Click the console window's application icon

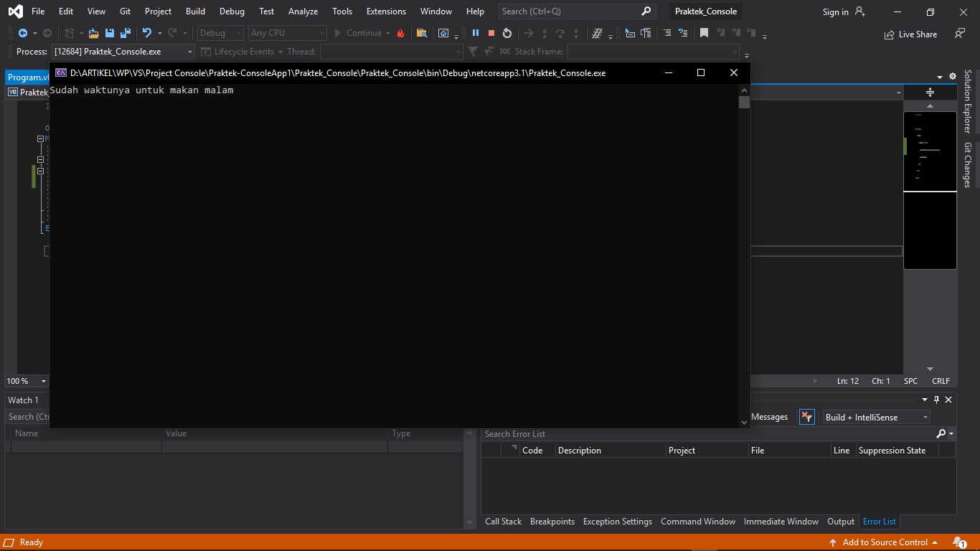[61, 72]
